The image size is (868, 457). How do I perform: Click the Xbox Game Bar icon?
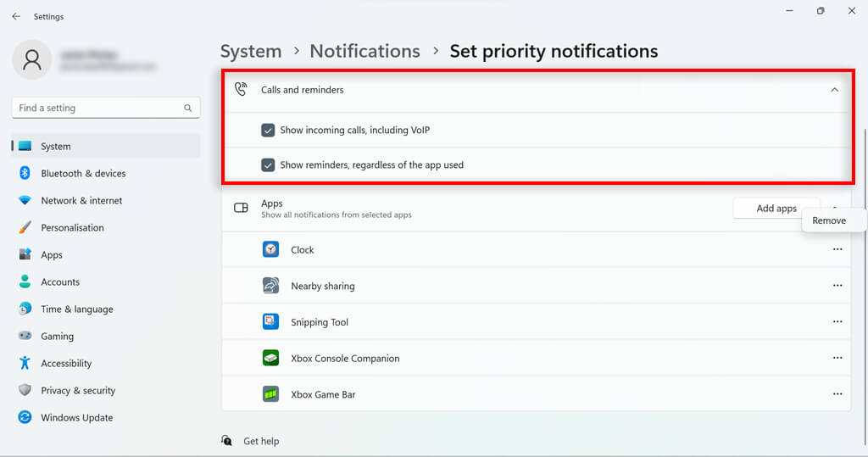[x=270, y=394]
